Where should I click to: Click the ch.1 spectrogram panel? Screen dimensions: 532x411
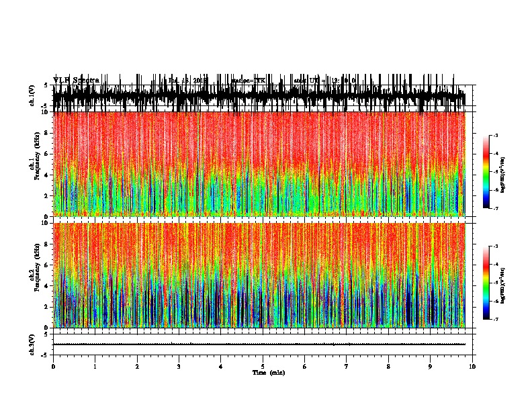point(259,164)
